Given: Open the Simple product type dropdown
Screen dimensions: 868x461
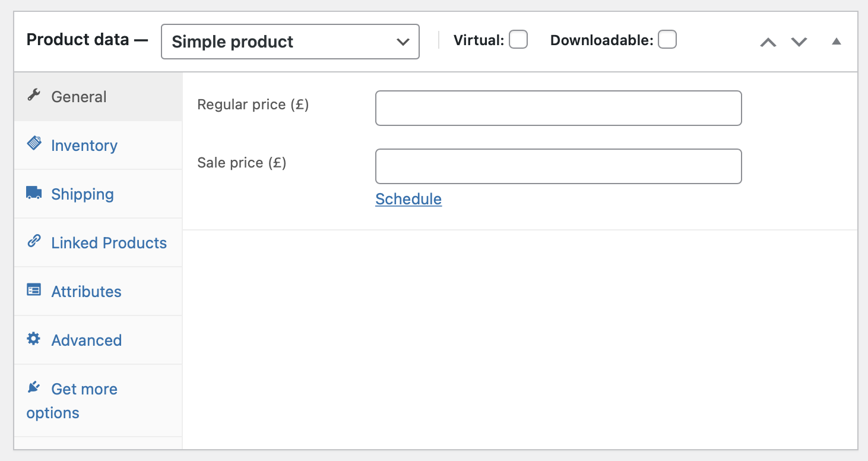Looking at the screenshot, I should [x=290, y=42].
